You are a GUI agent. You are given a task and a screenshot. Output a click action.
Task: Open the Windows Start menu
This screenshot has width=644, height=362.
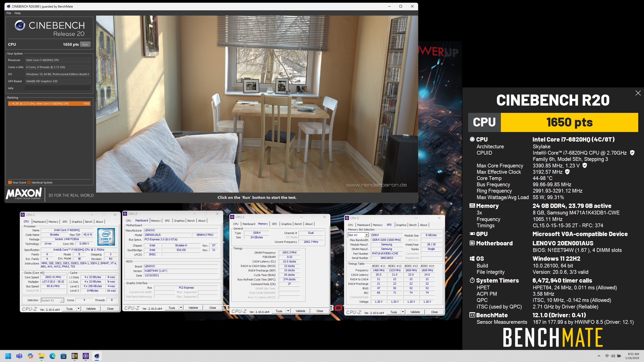click(x=8, y=356)
